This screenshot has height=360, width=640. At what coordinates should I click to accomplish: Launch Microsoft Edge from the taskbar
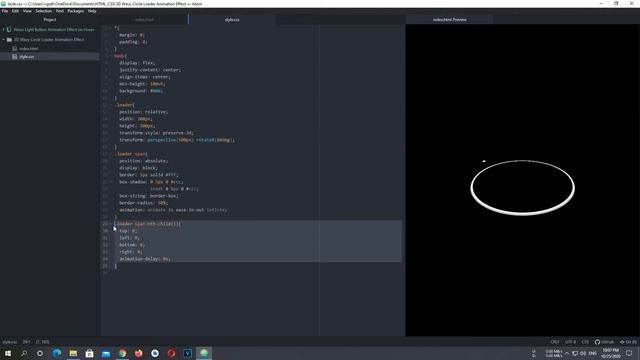pyautogui.click(x=57, y=353)
